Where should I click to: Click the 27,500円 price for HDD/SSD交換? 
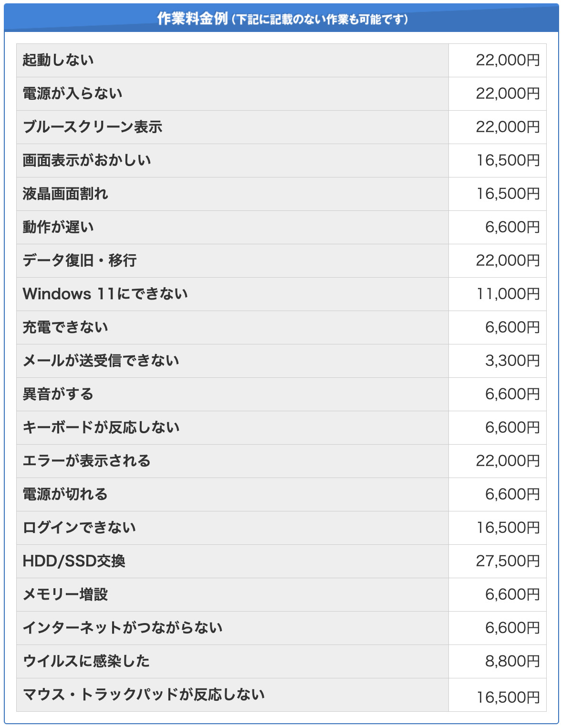click(508, 561)
